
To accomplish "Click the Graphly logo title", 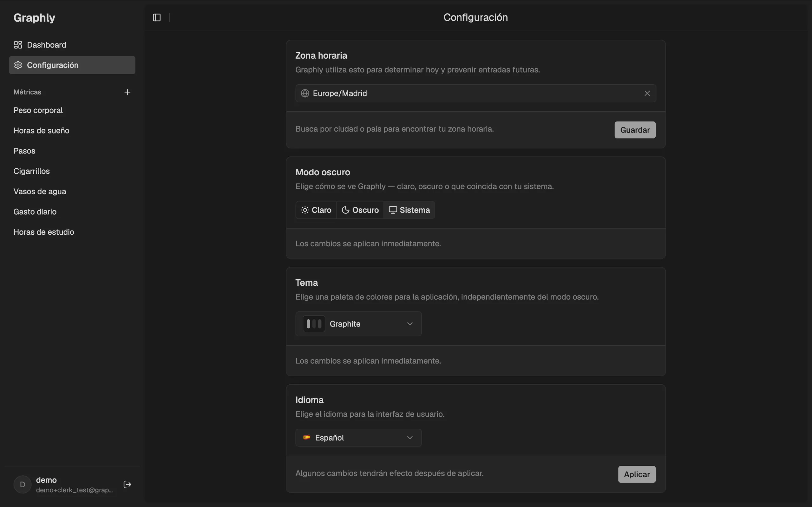I will point(34,17).
